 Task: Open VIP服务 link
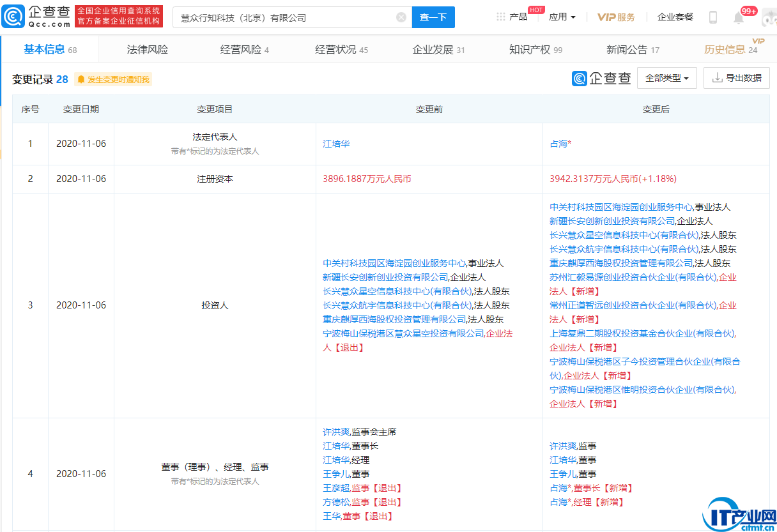point(616,17)
